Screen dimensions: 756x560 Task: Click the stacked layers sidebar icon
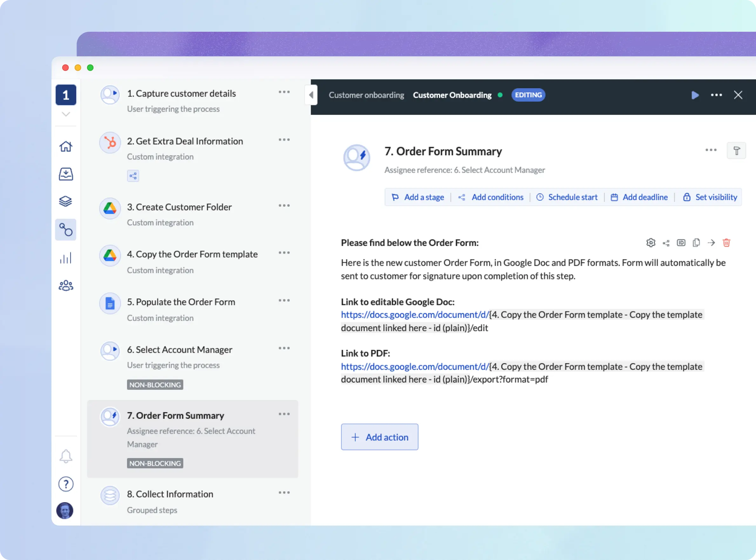66,201
